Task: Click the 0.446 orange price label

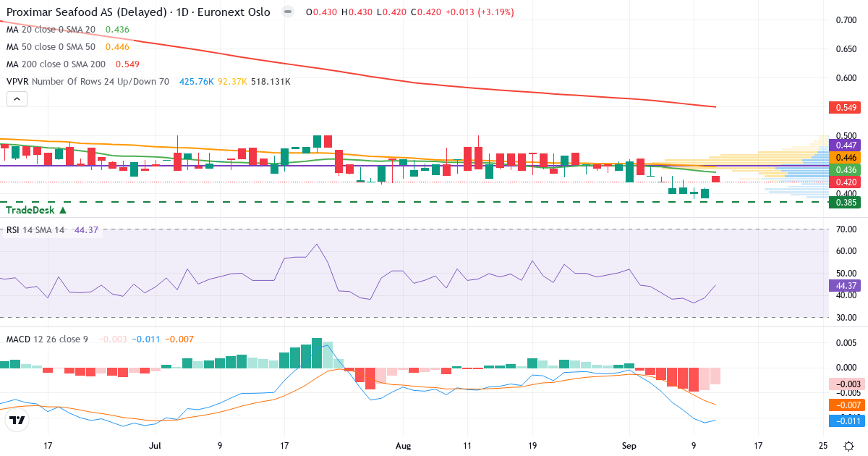Action: tap(846, 157)
